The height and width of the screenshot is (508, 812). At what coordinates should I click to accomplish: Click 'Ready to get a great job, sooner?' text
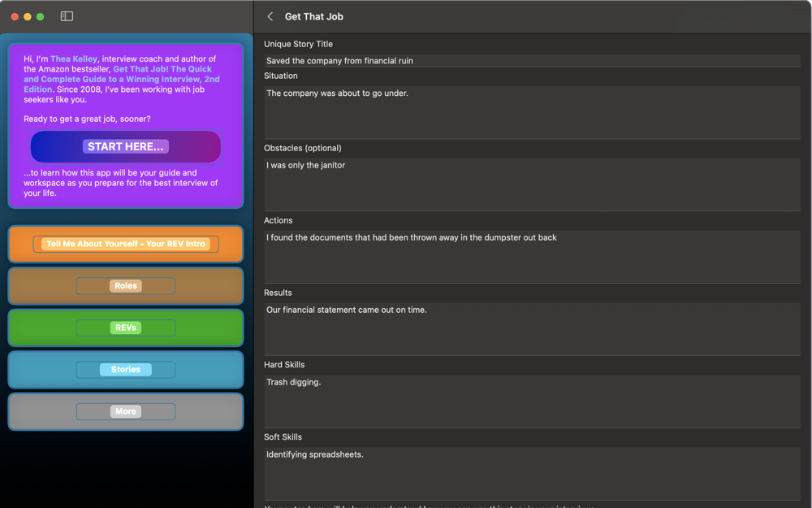87,119
